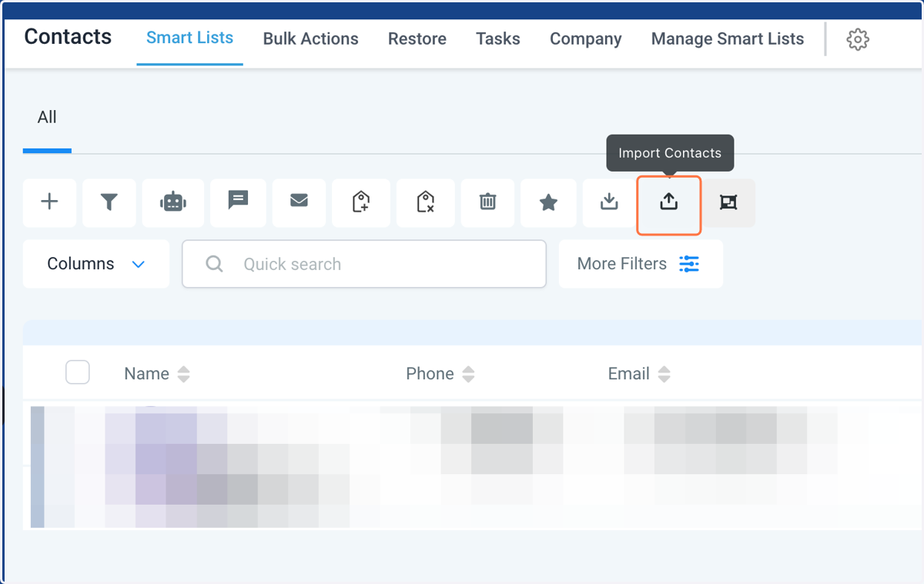This screenshot has height=584, width=924.
Task: Select the Company tab
Action: [586, 39]
